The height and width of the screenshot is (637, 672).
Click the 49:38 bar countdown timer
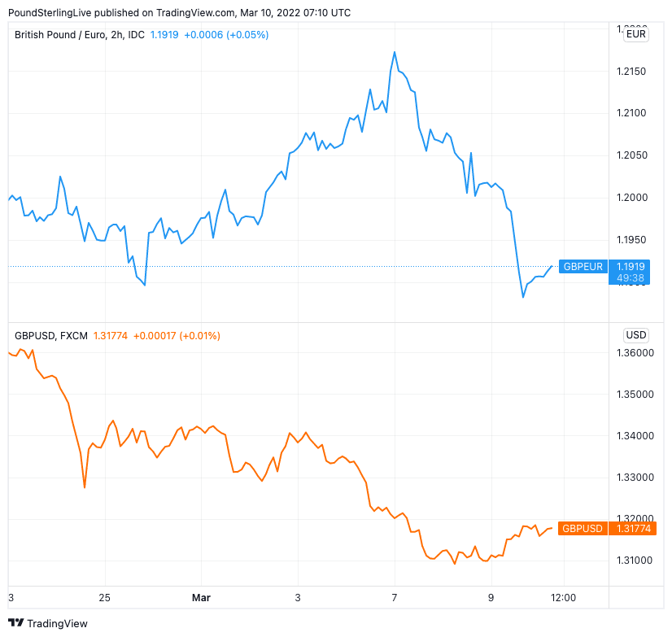point(631,278)
